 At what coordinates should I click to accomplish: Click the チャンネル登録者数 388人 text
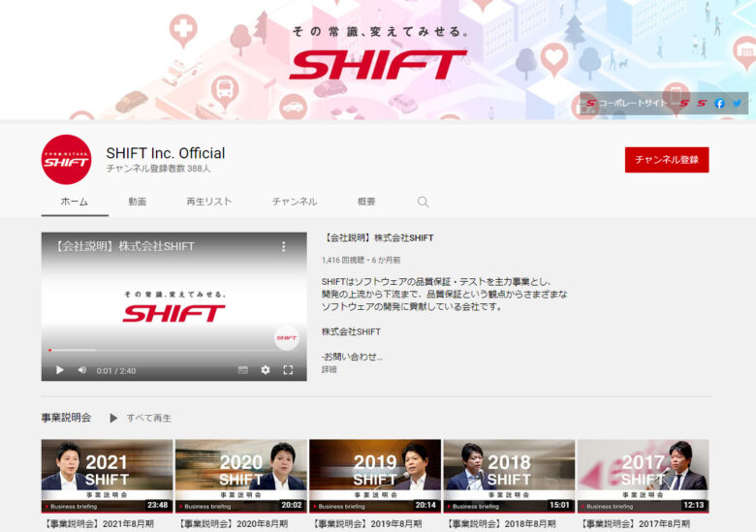tap(158, 169)
